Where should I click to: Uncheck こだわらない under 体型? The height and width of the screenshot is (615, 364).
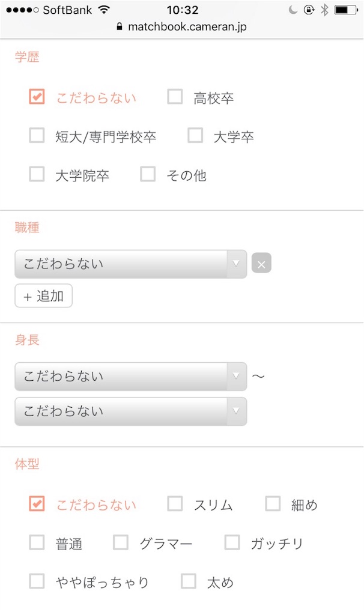(37, 504)
